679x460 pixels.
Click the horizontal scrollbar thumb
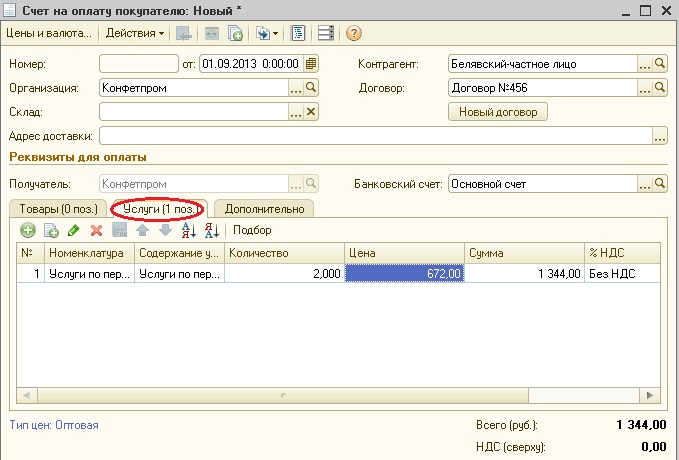pyautogui.click(x=283, y=395)
